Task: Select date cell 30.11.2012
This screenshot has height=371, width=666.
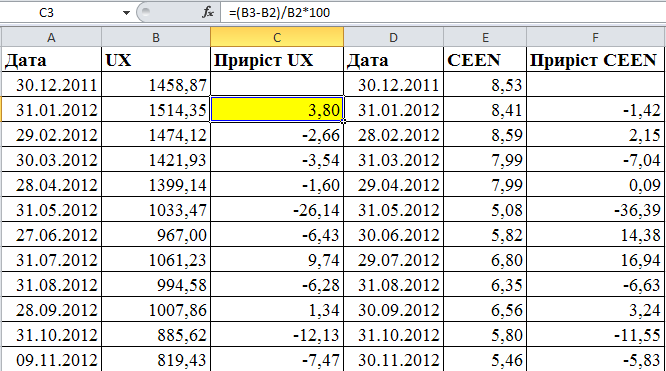Action: (393, 360)
